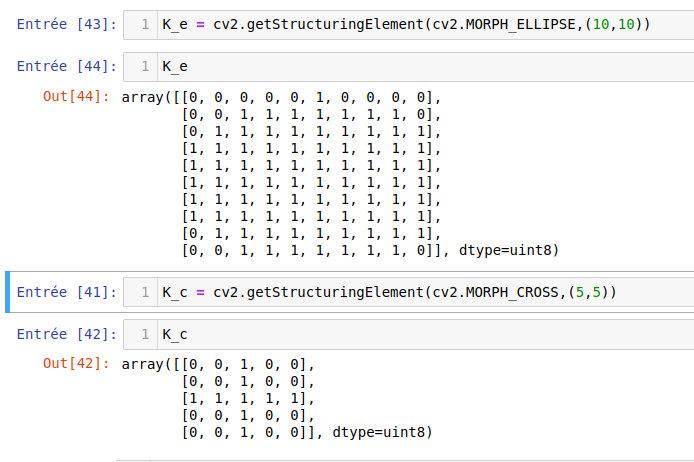Click the Entrée [43] prompt label
This screenshot has height=462, width=694.
point(66,23)
